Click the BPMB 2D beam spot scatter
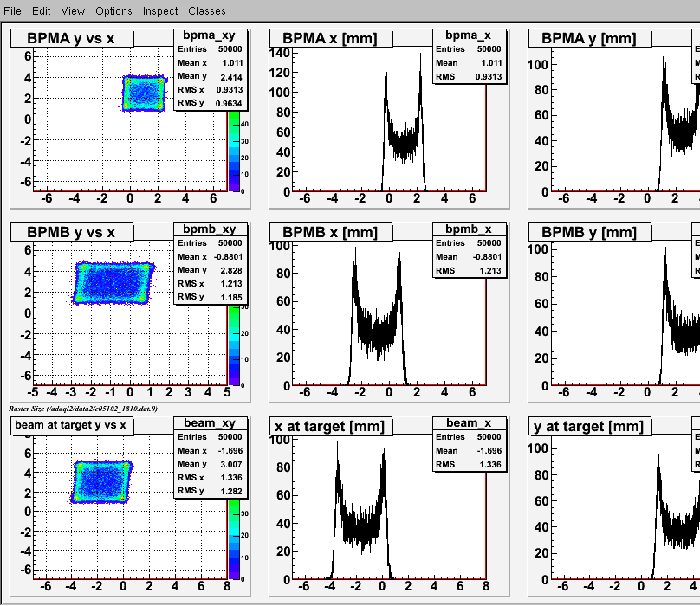Screen dimensions: 700x606 113,283
